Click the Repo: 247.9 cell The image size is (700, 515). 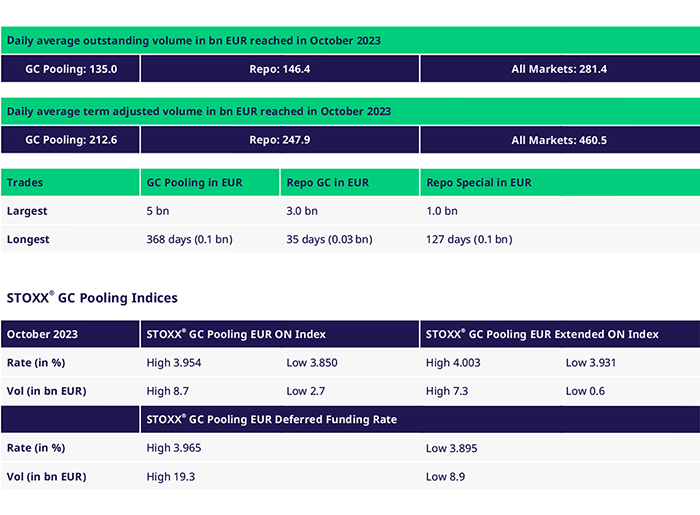(279, 140)
